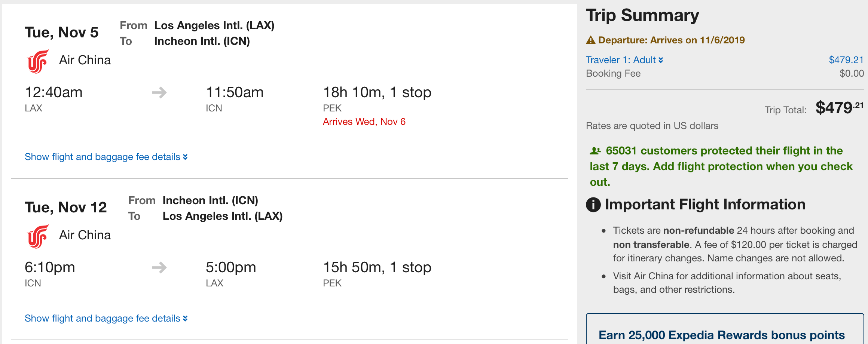Click the 18h 10m, 1 stop duration
This screenshot has height=344, width=868.
pyautogui.click(x=377, y=92)
